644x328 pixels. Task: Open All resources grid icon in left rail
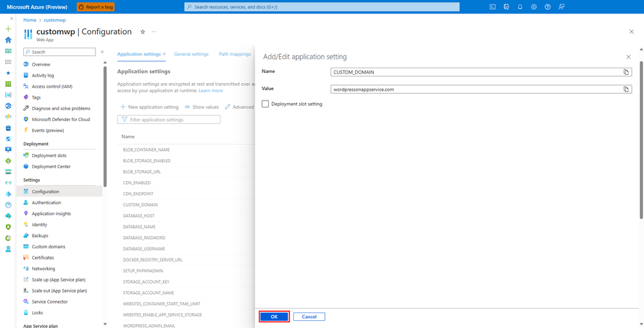pyautogui.click(x=8, y=84)
